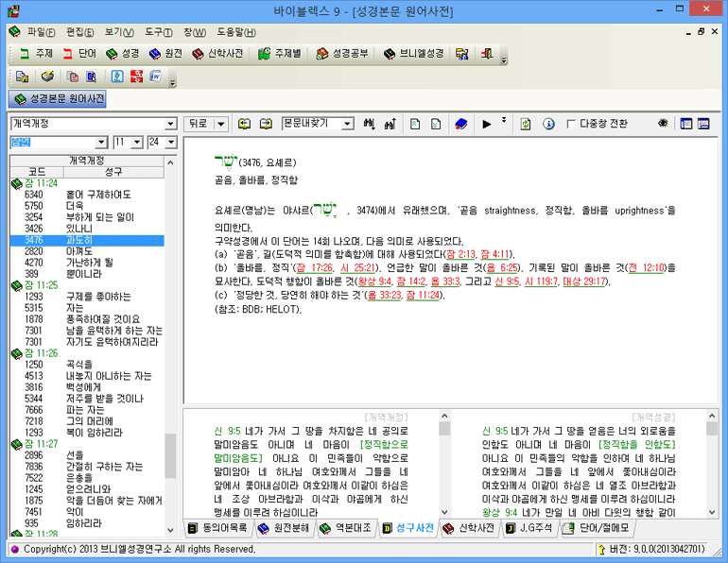Switch to the 원전분해 tab
Viewport: 728px width, 563px height.
[285, 528]
